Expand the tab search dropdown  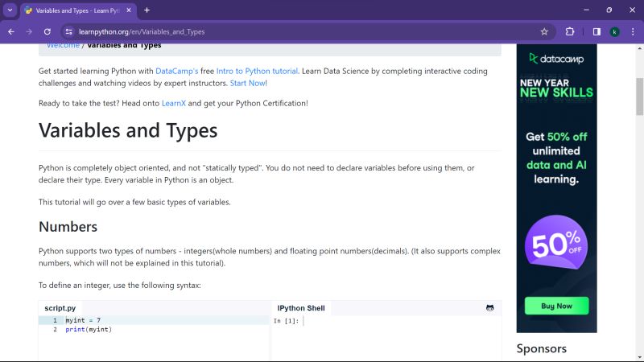click(x=11, y=10)
